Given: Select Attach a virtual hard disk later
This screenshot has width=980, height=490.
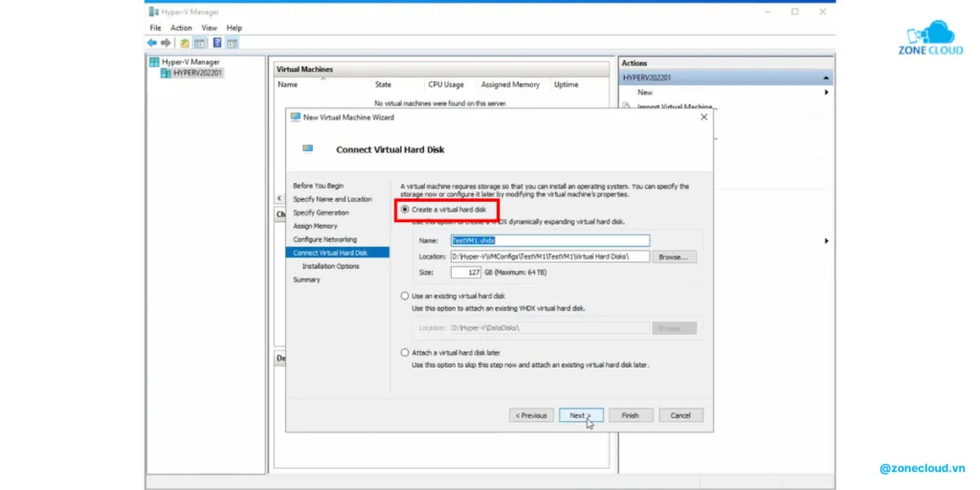Looking at the screenshot, I should (x=405, y=352).
